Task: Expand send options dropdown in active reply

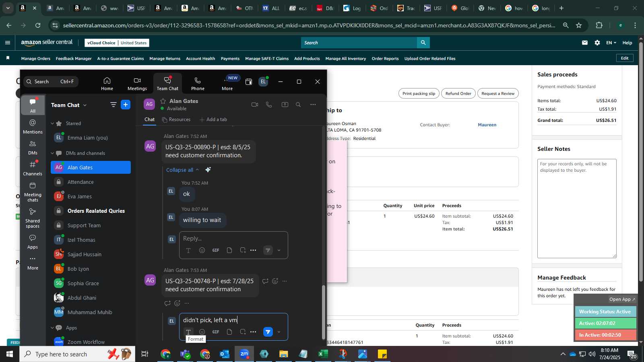Action: click(279, 332)
